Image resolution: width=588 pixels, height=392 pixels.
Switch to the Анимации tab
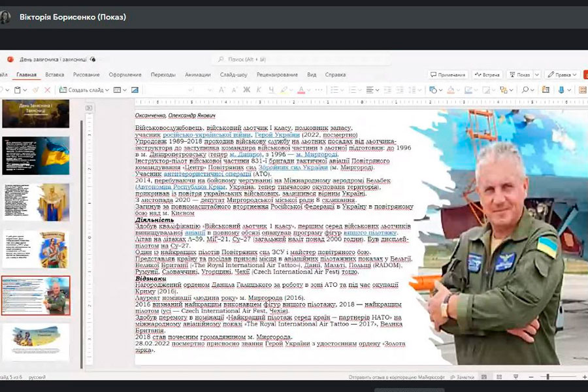point(197,74)
